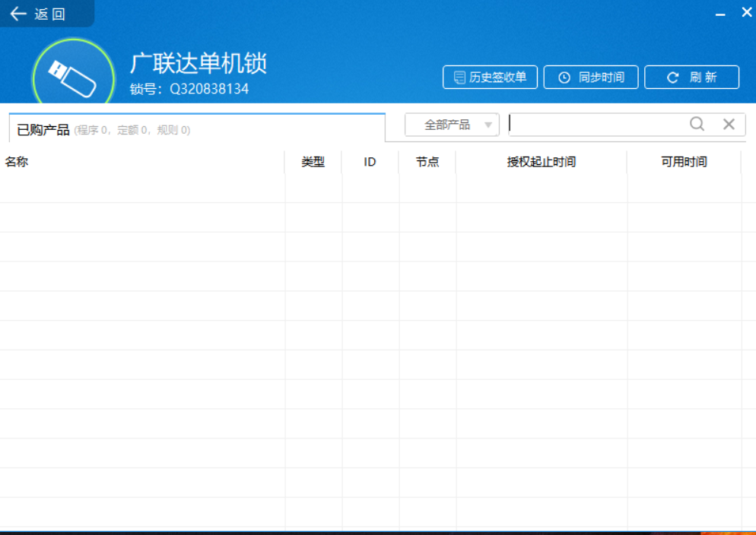
Task: Click the 节点 column header
Action: [427, 162]
